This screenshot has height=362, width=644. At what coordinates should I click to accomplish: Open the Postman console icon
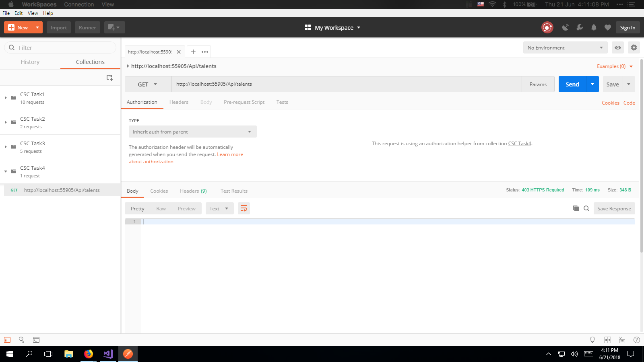coord(36,340)
